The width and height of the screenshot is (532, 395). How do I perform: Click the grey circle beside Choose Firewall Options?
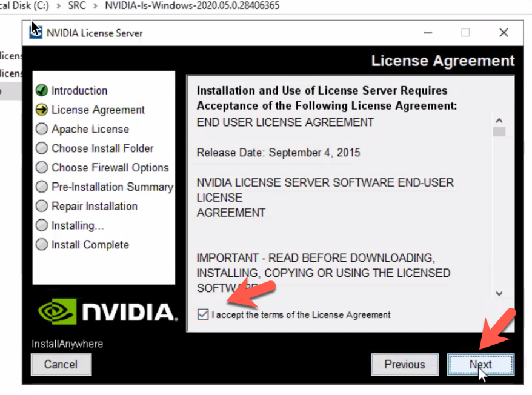click(x=42, y=167)
